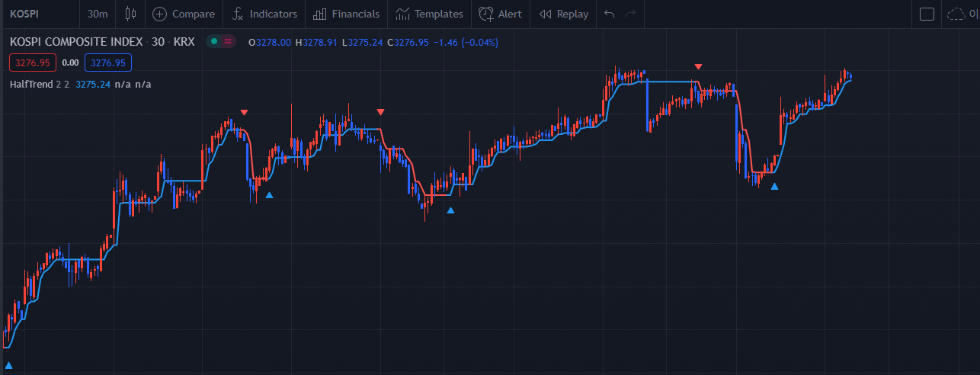Click the blue 3276.95 buy price button

pos(108,62)
